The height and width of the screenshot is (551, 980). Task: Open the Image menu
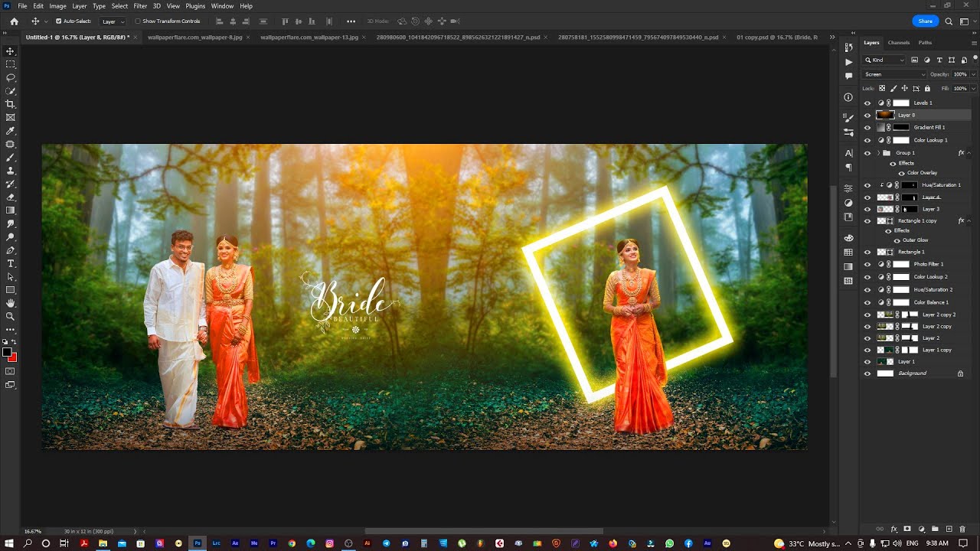(58, 5)
